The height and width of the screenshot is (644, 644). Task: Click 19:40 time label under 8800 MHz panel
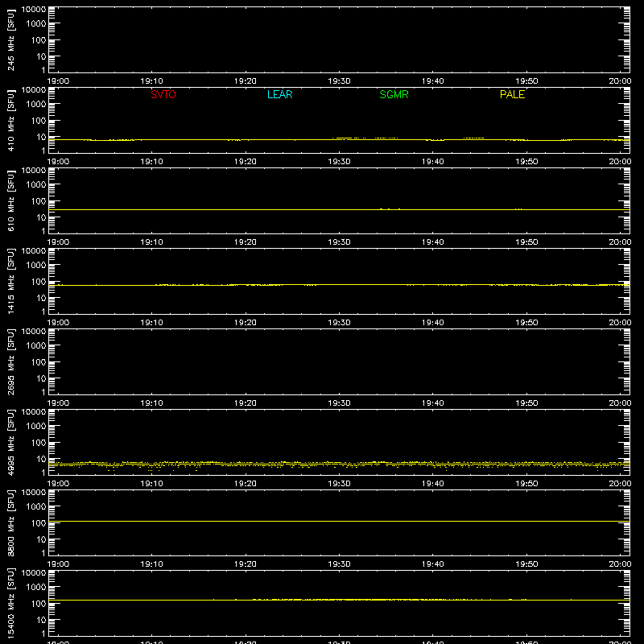432,564
